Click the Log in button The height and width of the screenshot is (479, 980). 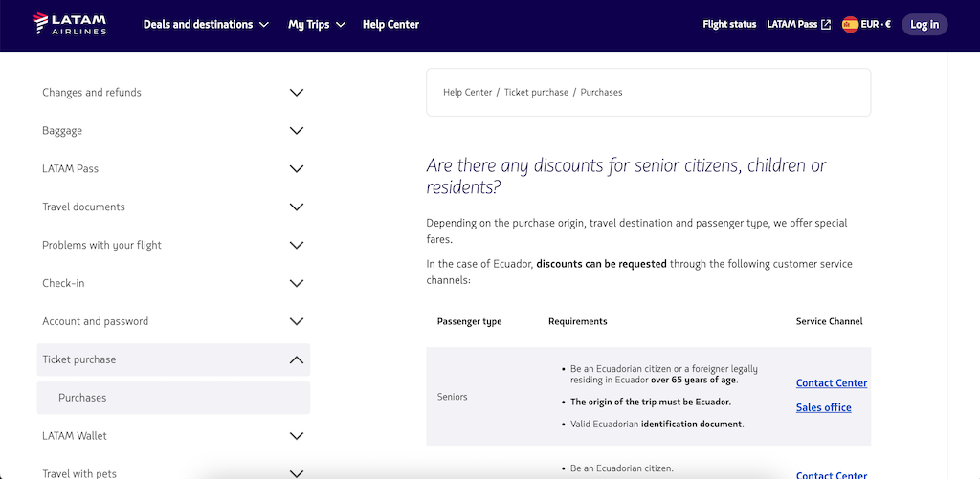coord(924,24)
